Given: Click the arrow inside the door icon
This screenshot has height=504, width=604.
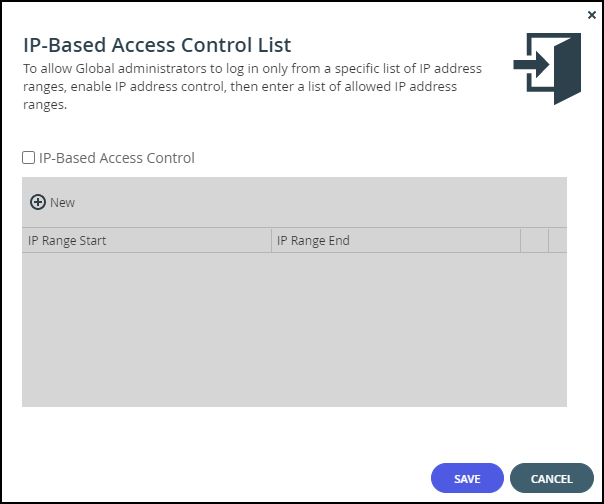Looking at the screenshot, I should click(531, 65).
